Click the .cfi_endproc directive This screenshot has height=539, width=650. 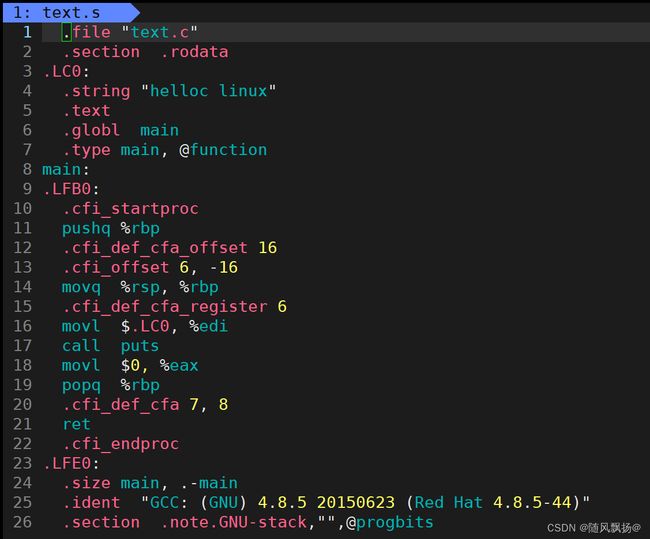pos(121,444)
